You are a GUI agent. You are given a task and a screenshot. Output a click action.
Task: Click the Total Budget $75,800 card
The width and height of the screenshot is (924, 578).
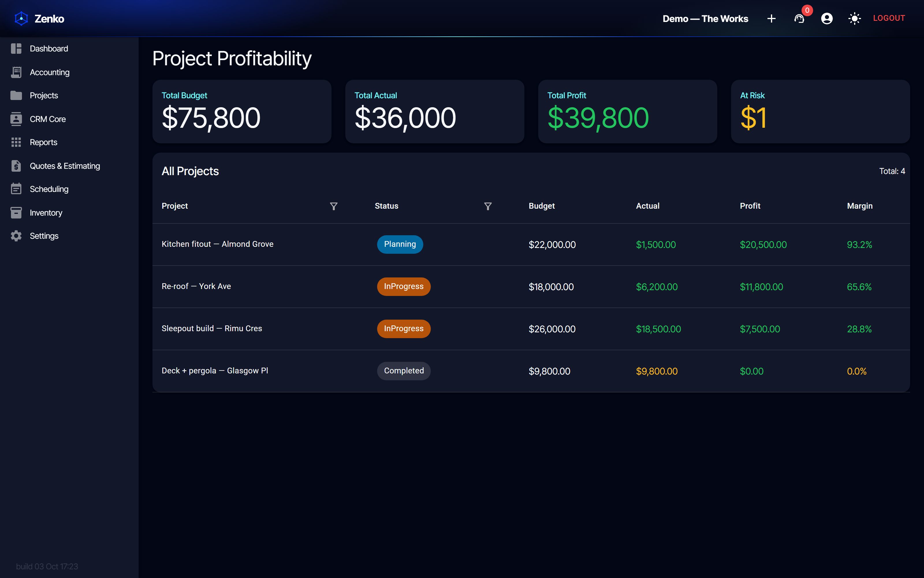point(242,112)
